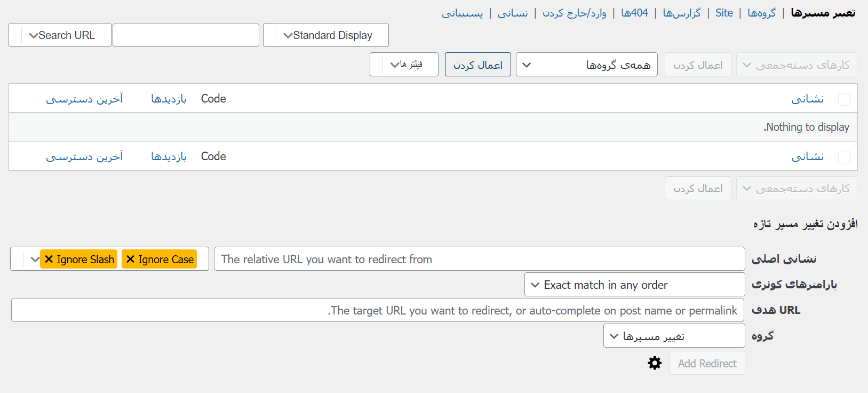
Task: Go to the گروه‌ها tab
Action: click(761, 13)
